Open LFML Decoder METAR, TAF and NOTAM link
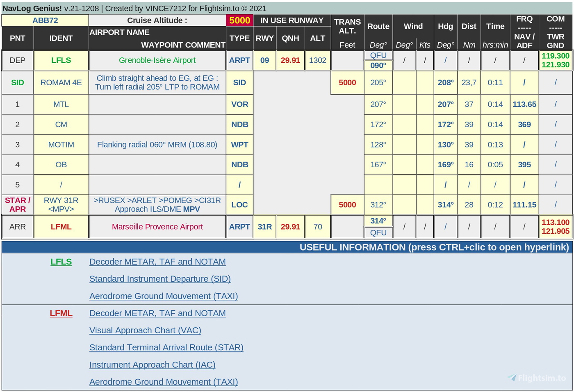This screenshot has height=392, width=574. [157, 313]
